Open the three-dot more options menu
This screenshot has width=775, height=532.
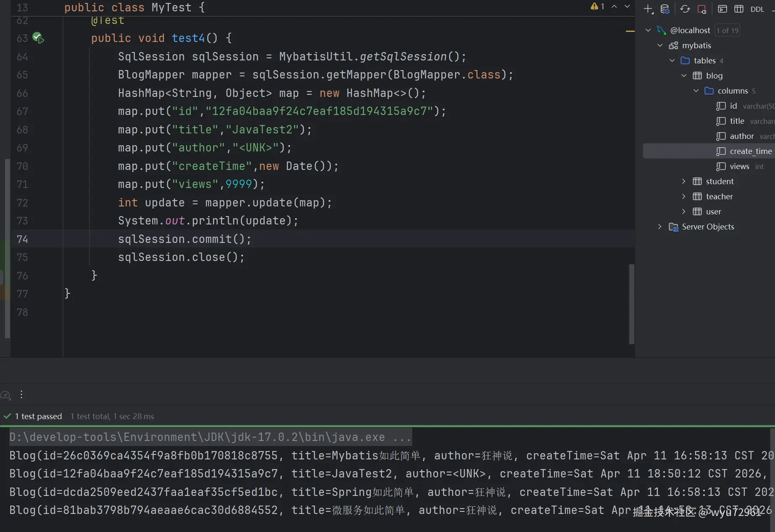(x=21, y=394)
